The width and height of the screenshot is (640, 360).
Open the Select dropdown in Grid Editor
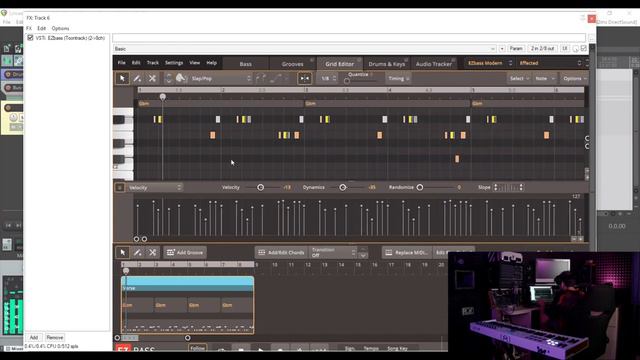point(519,78)
